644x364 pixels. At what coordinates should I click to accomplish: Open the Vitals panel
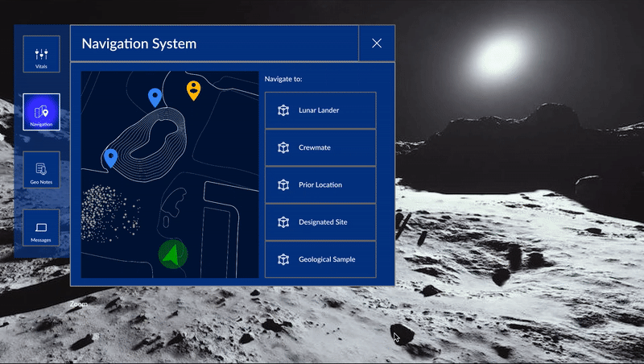pyautogui.click(x=41, y=54)
